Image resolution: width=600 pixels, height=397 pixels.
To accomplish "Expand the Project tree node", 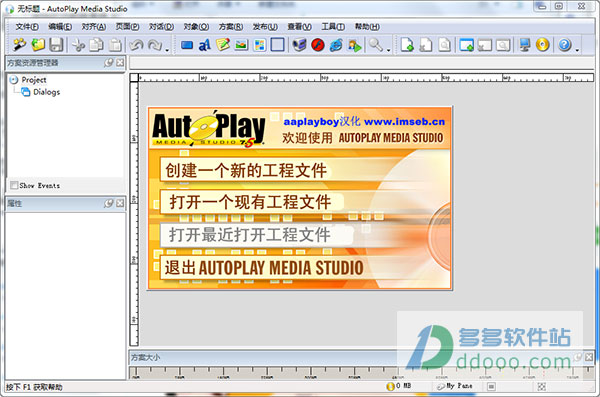I will [x=14, y=80].
